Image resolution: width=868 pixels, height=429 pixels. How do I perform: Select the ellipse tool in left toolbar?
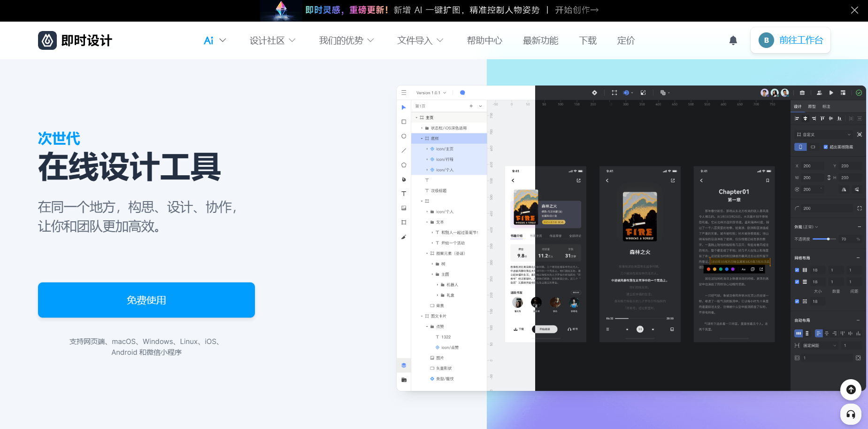point(404,136)
